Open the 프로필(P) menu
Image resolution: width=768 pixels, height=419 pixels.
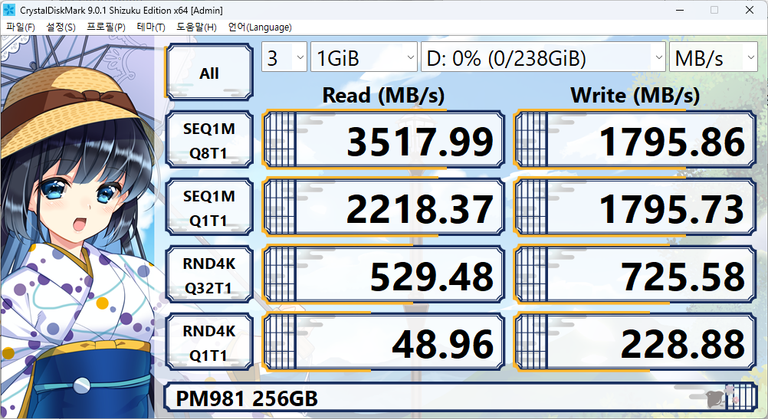[106, 27]
